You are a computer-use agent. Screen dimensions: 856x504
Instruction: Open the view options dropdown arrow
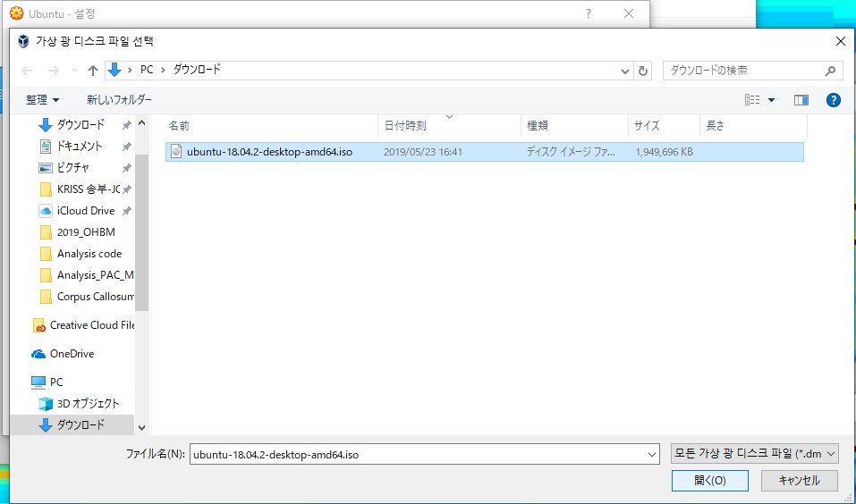click(x=771, y=100)
